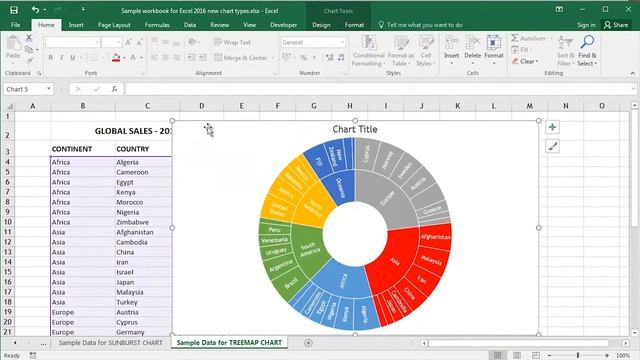Select the Sample Data for TREEMAP CHART sheet
The height and width of the screenshot is (360, 640).
tap(229, 343)
